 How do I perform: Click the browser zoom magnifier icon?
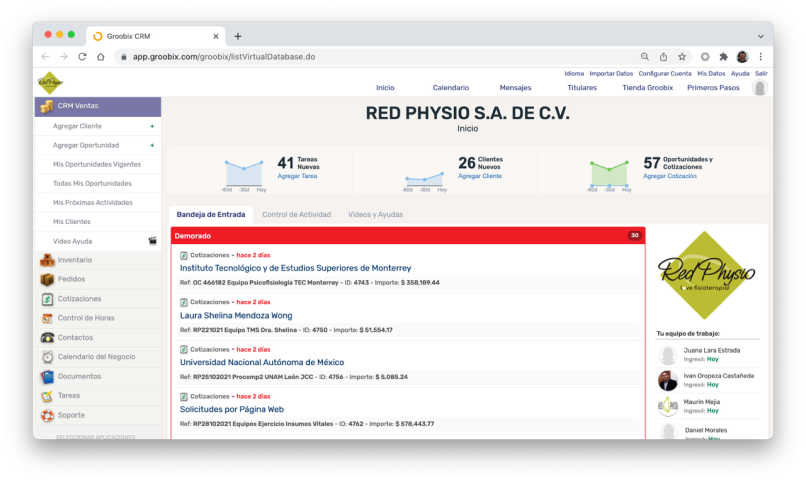[x=645, y=57]
